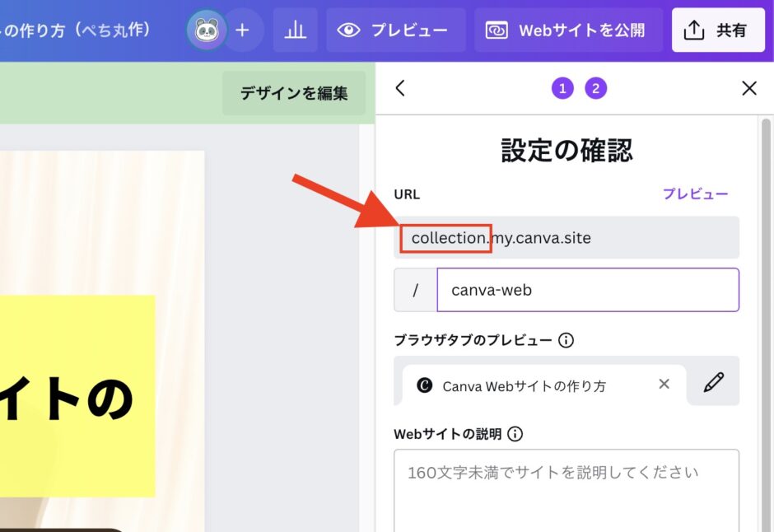Open the purple プレビュー link

697,194
